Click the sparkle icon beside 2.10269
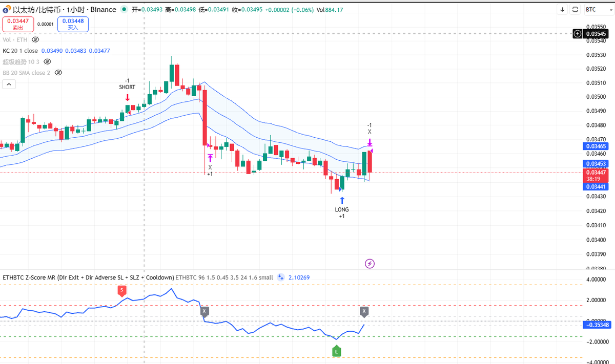The image size is (615, 364). click(280, 277)
